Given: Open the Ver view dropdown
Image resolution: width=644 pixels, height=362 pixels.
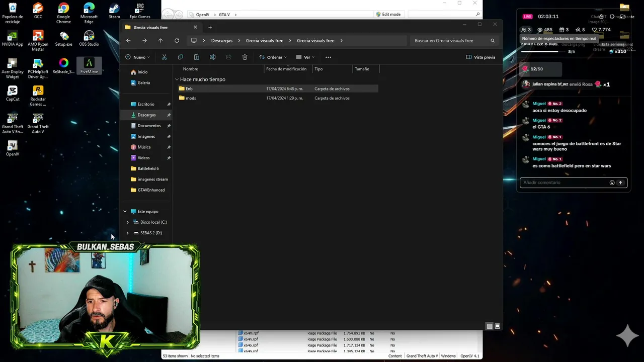Looking at the screenshot, I should (x=305, y=57).
